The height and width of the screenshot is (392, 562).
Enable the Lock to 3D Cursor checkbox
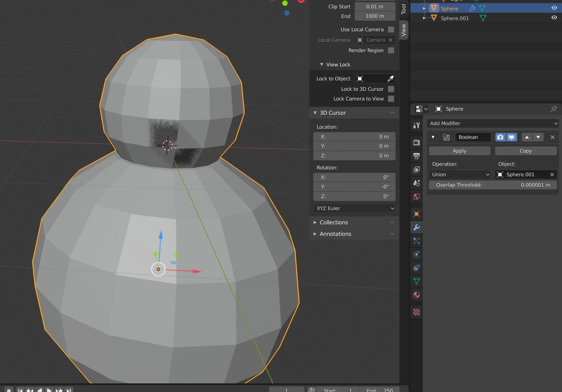(x=391, y=89)
